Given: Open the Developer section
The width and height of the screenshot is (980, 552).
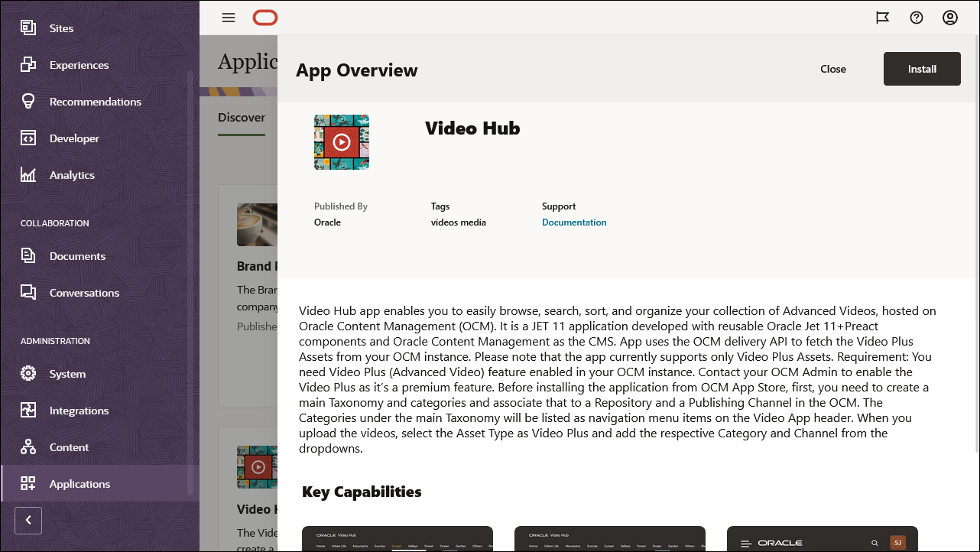Looking at the screenshot, I should coord(74,138).
